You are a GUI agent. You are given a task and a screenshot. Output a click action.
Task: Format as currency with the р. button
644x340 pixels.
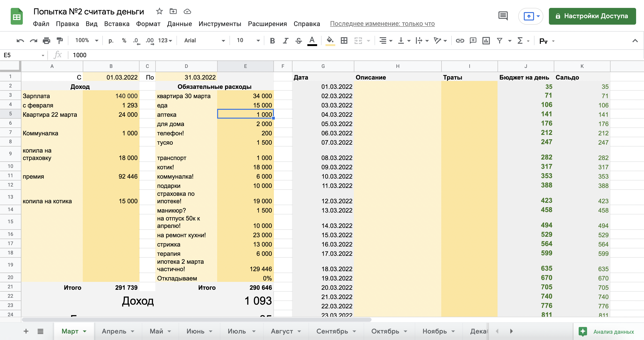(x=111, y=40)
